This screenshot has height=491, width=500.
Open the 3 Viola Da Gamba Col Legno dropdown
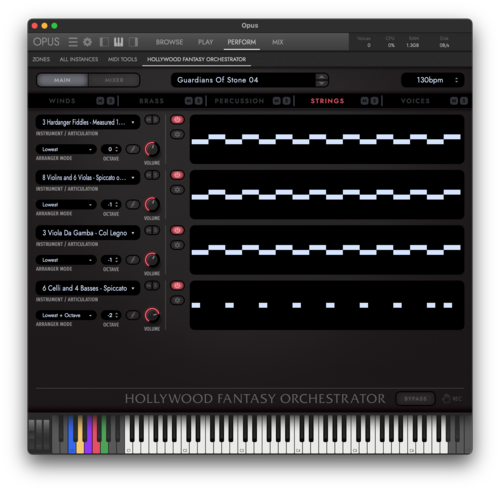coord(88,233)
